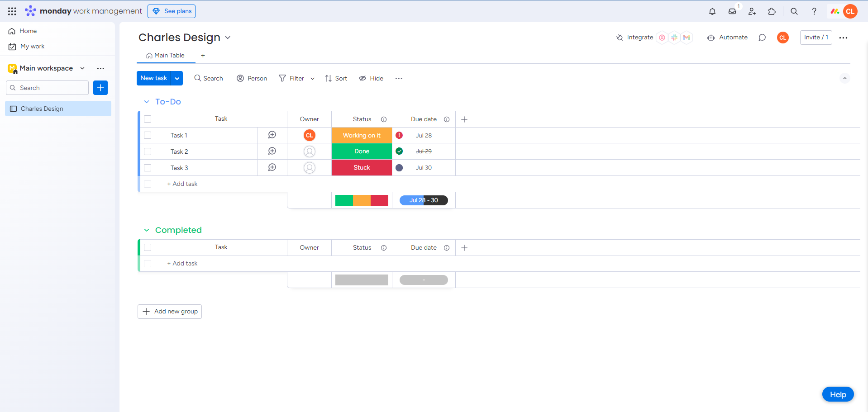This screenshot has width=868, height=412.
Task: Check the Task 3 checkbox
Action: 148,168
